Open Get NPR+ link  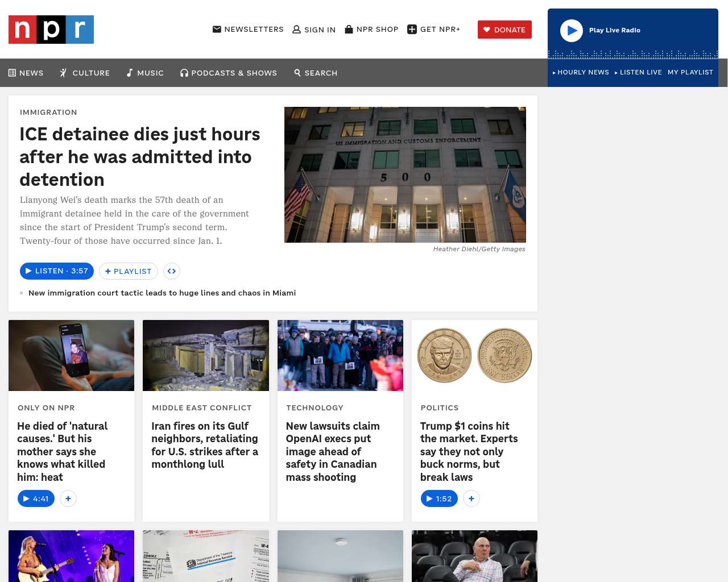[433, 30]
